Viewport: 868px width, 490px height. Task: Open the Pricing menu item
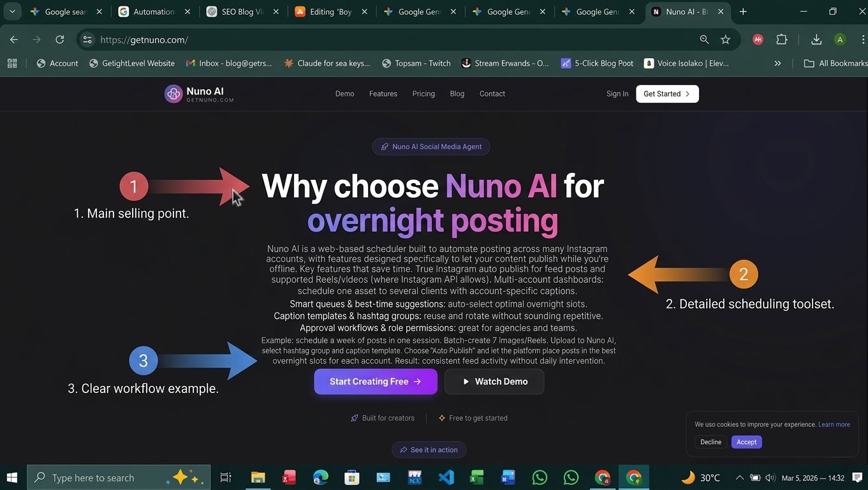(x=423, y=94)
